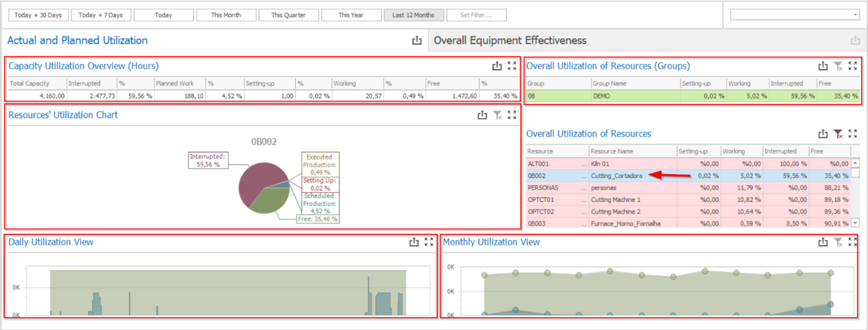Select the This Year button
The height and width of the screenshot is (330, 868).
click(x=351, y=15)
